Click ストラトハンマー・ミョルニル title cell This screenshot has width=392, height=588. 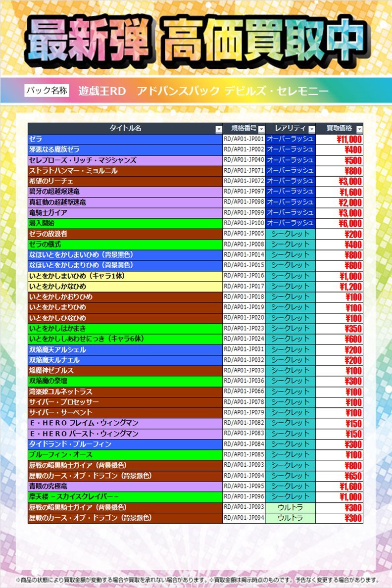[x=125, y=171]
